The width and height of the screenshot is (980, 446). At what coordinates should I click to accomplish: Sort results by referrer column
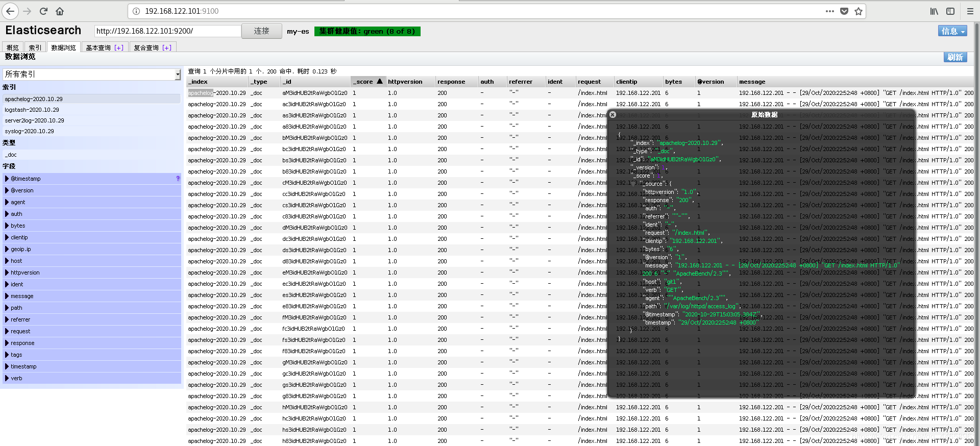[x=526, y=82]
